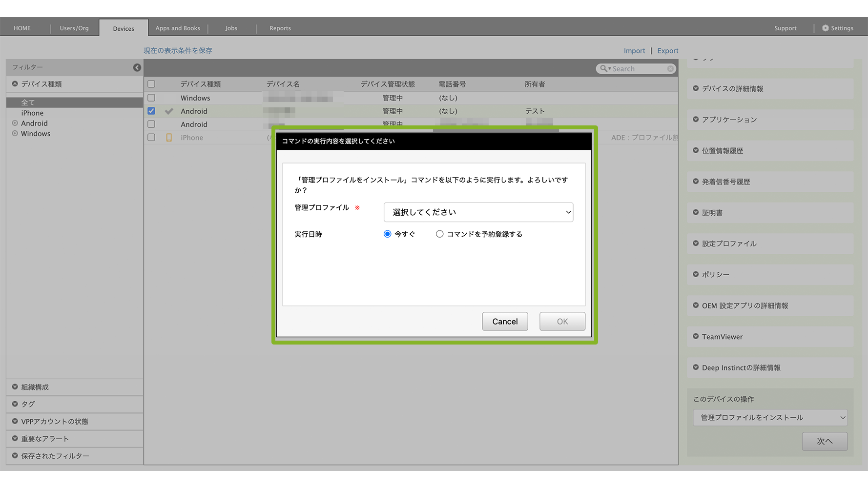Click the iPhone device icon in the list
The image size is (868, 488).
coord(169,138)
